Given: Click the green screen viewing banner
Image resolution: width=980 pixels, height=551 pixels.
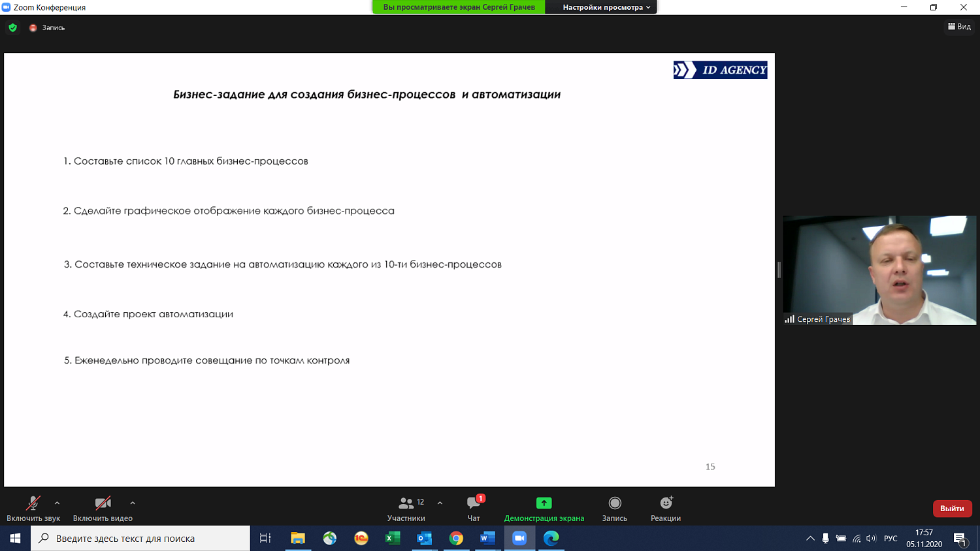Looking at the screenshot, I should pyautogui.click(x=459, y=7).
